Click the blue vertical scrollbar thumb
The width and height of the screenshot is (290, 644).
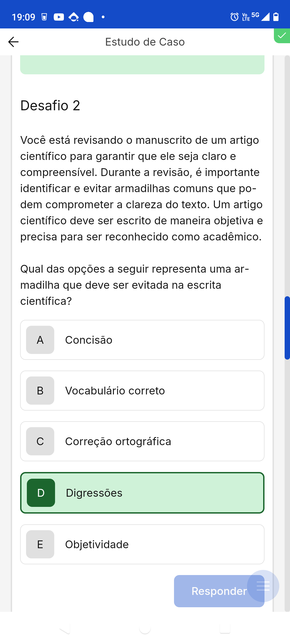287,328
